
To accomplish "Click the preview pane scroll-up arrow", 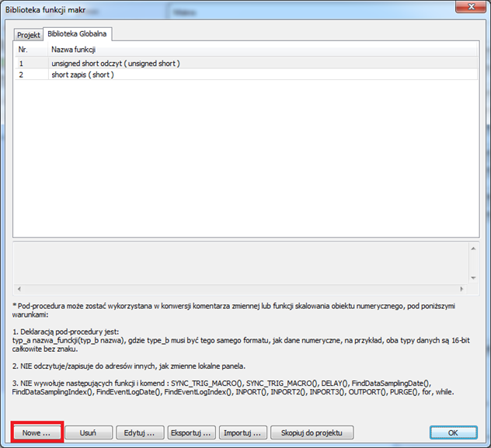I will click(x=473, y=248).
